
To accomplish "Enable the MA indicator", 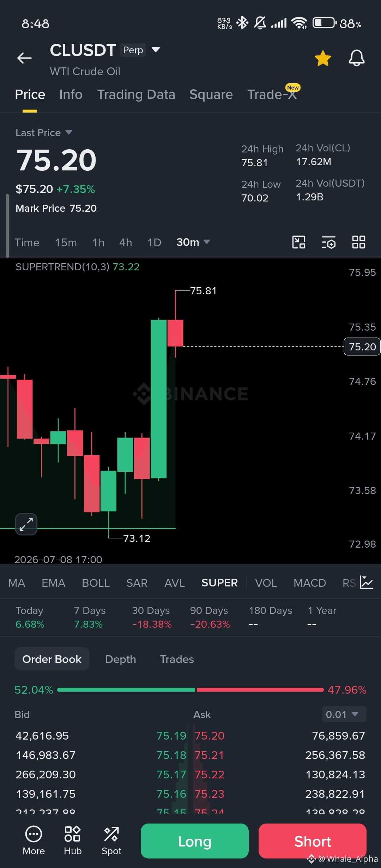I will tap(17, 583).
